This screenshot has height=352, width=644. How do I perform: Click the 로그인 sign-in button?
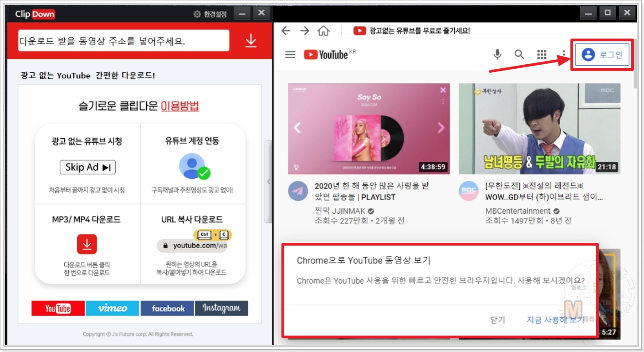pyautogui.click(x=602, y=55)
